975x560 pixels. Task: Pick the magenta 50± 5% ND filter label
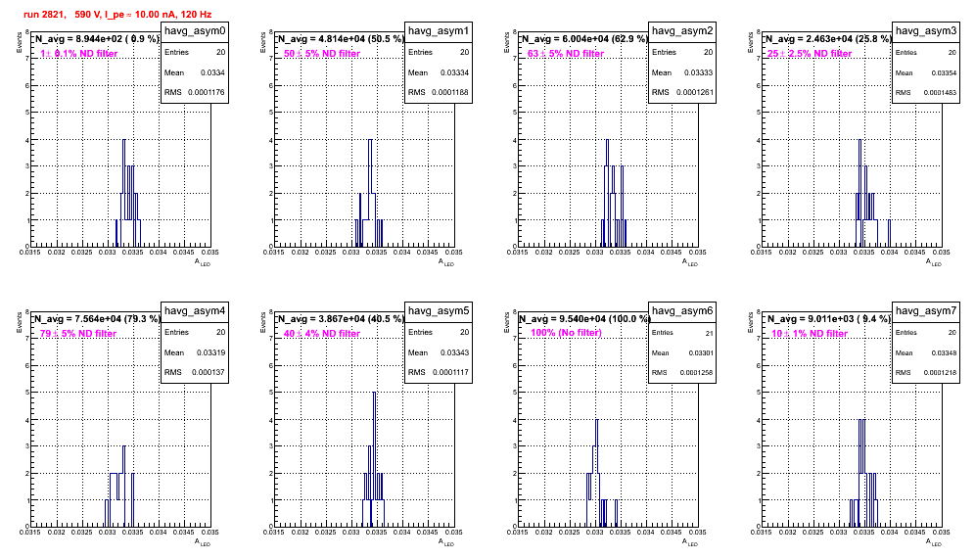(x=322, y=54)
